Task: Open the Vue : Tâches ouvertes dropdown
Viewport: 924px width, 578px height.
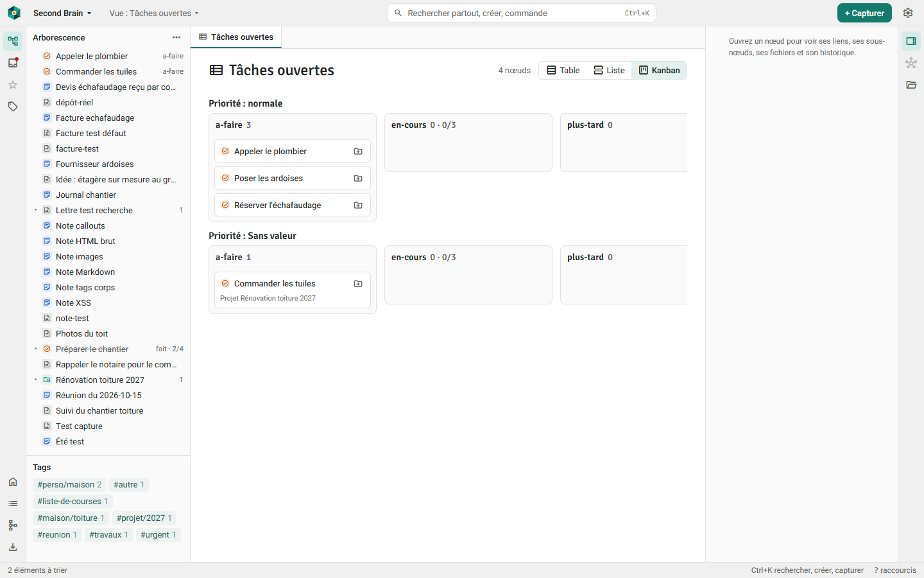Action: tap(154, 13)
